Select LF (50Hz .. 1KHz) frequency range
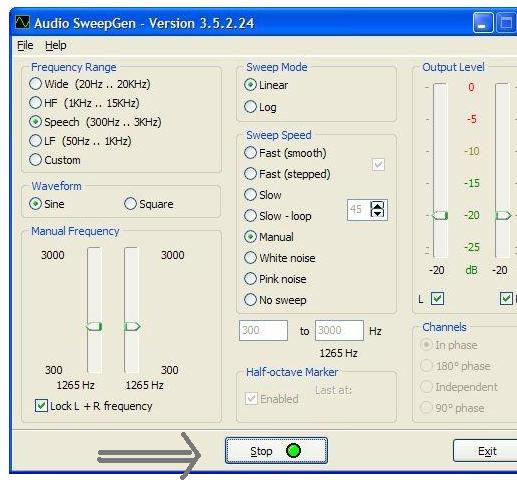 tap(80, 141)
